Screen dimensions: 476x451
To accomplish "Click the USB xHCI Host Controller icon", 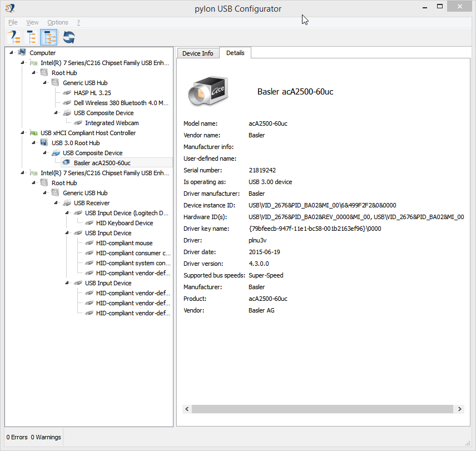I will click(33, 133).
